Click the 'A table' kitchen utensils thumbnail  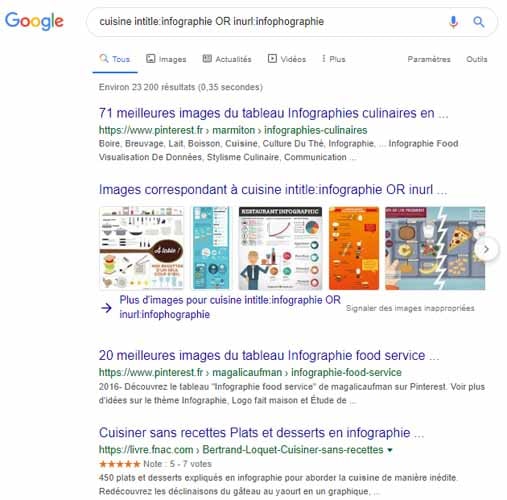click(x=142, y=248)
